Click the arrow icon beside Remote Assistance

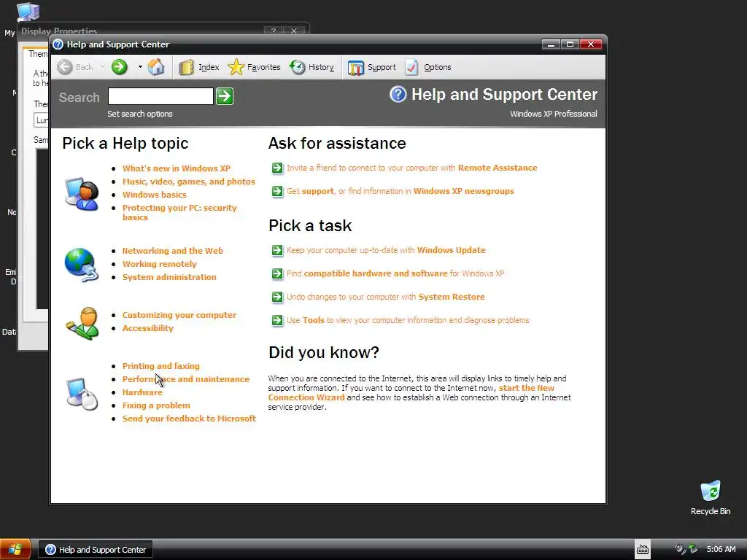tap(277, 168)
